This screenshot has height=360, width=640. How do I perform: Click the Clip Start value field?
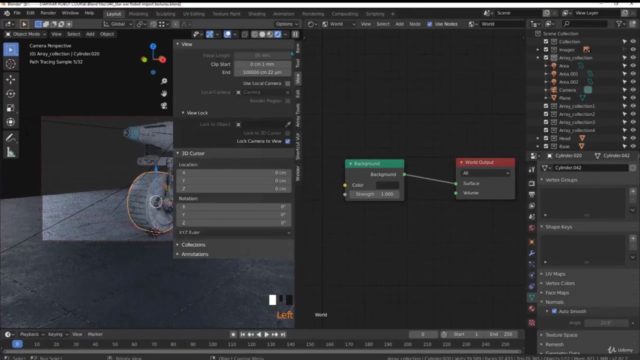tap(262, 64)
